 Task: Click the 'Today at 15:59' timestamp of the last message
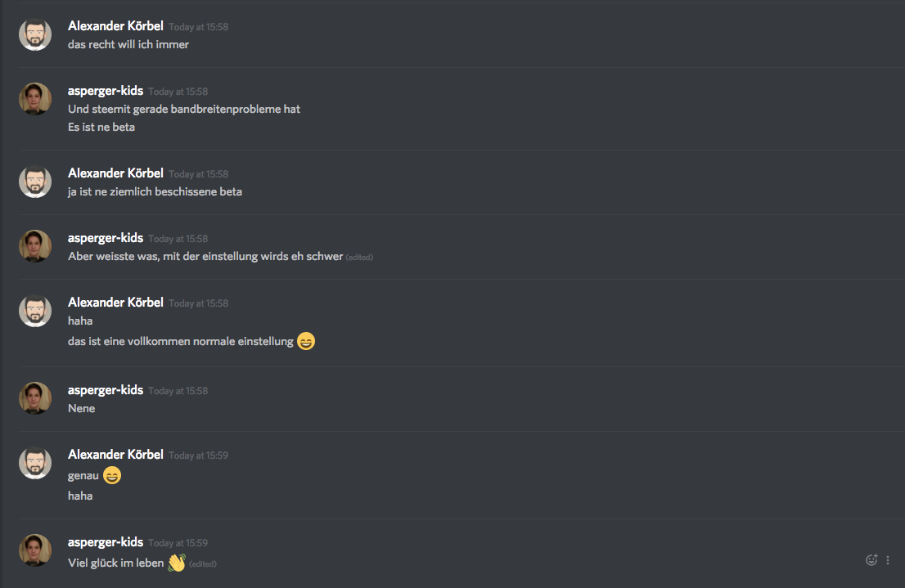[x=178, y=543]
